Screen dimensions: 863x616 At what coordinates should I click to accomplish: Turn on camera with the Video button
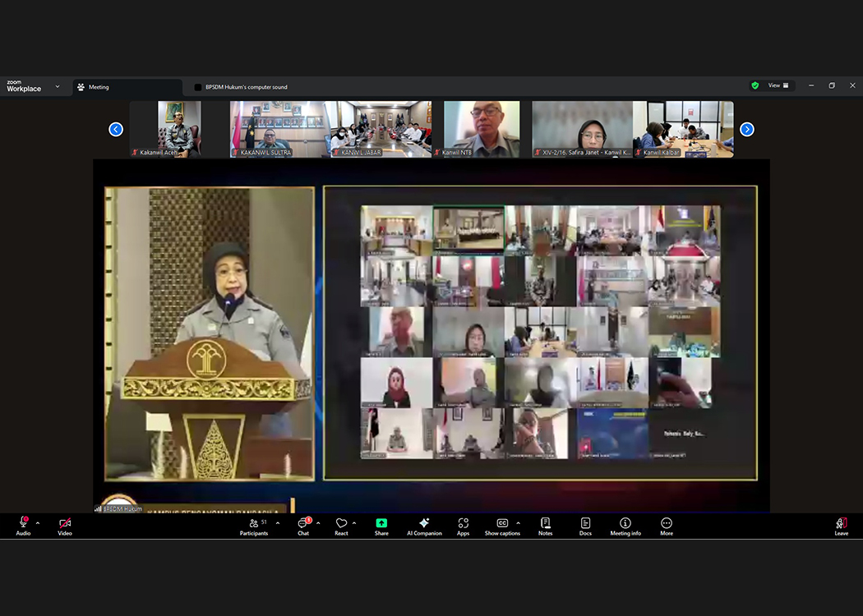point(65,524)
